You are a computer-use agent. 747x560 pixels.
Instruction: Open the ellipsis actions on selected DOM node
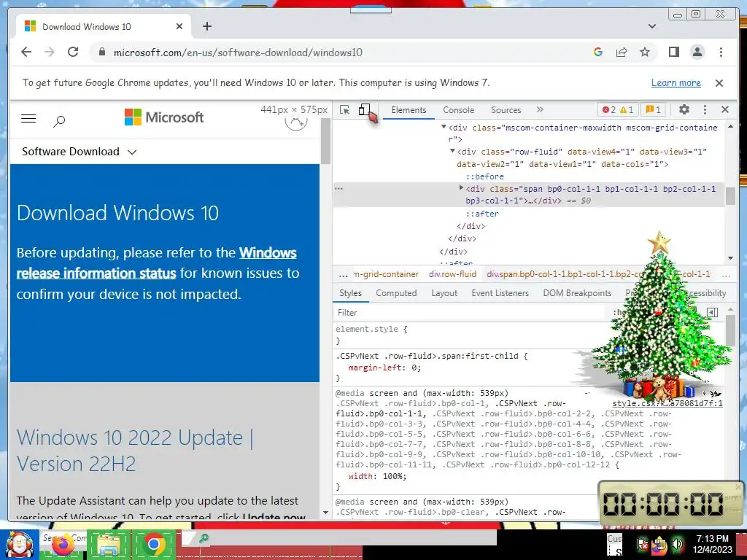[x=338, y=189]
